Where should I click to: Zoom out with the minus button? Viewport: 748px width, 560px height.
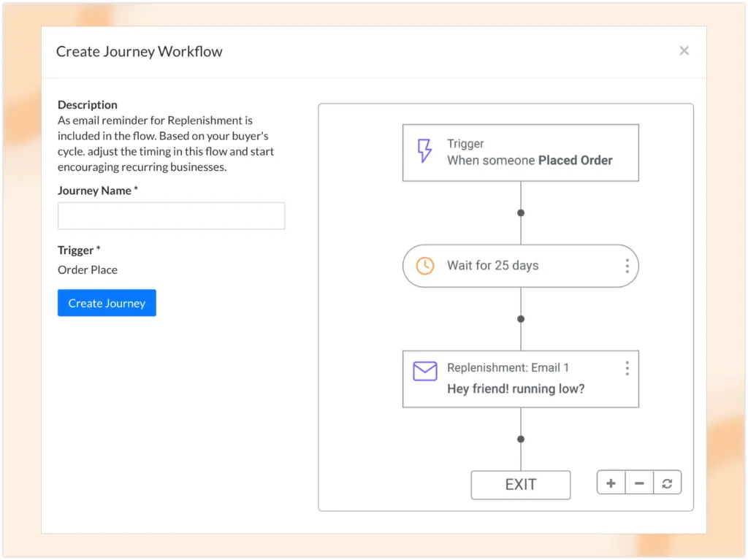(639, 483)
